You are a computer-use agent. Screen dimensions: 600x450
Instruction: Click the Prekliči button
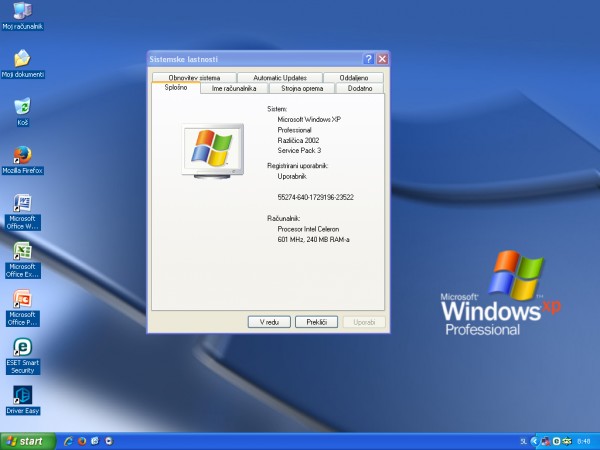point(316,322)
